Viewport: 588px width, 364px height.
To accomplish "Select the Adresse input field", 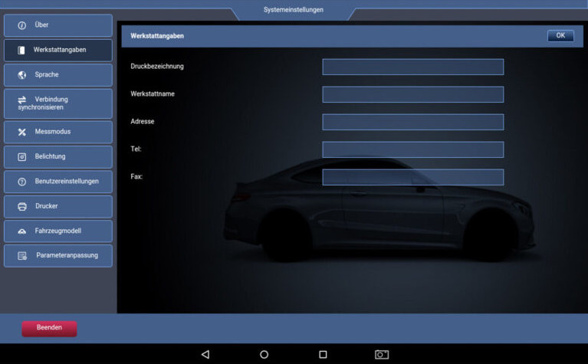I will click(412, 122).
